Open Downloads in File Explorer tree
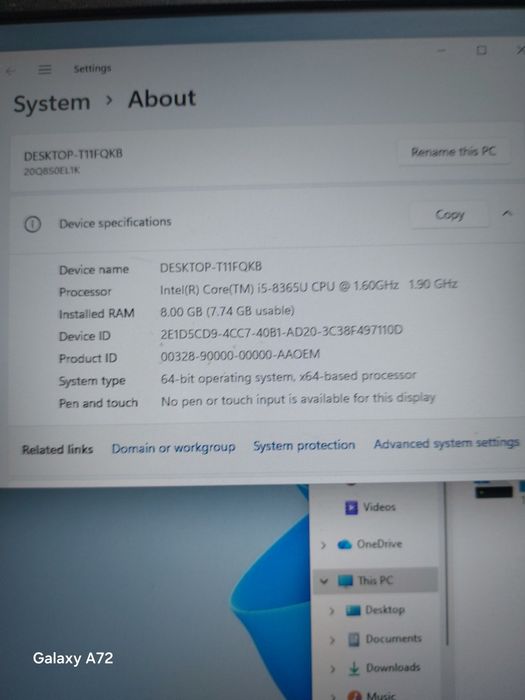525x700 pixels. 393,667
